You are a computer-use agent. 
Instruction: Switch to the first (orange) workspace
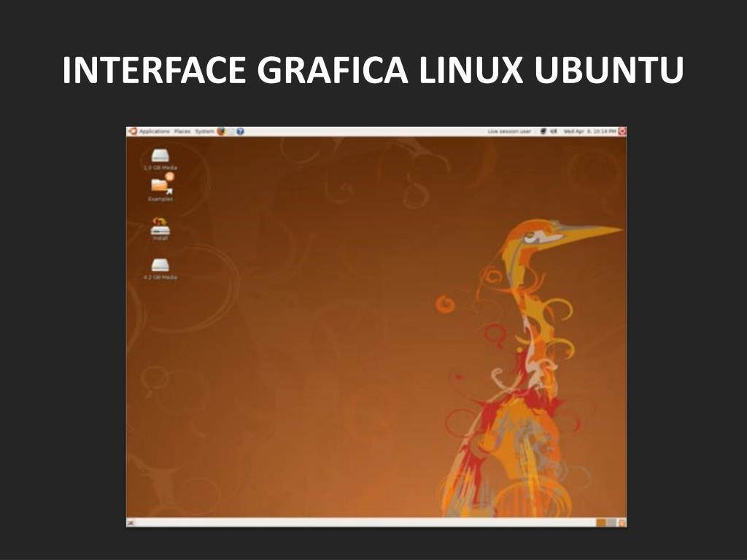[x=601, y=523]
